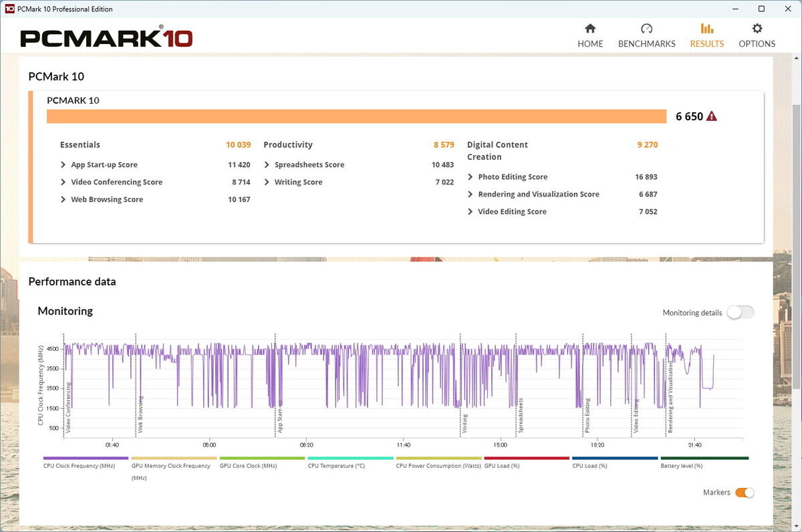Open the Options gear icon
The image size is (802, 532).
(757, 29)
